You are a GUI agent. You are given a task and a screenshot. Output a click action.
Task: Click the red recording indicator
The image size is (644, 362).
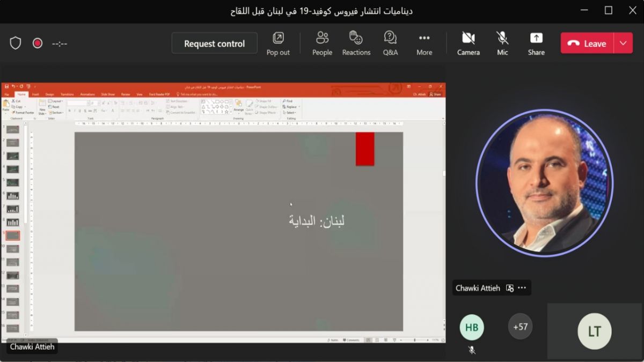[38, 43]
